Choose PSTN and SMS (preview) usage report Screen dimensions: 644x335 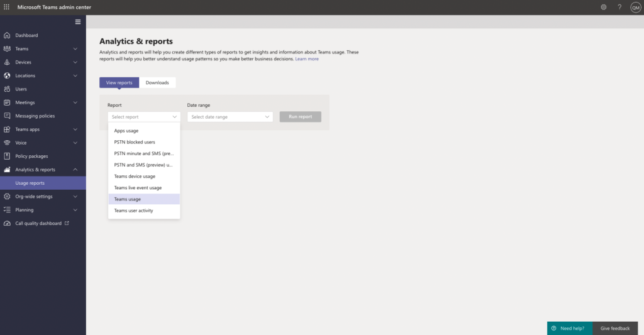coord(144,165)
